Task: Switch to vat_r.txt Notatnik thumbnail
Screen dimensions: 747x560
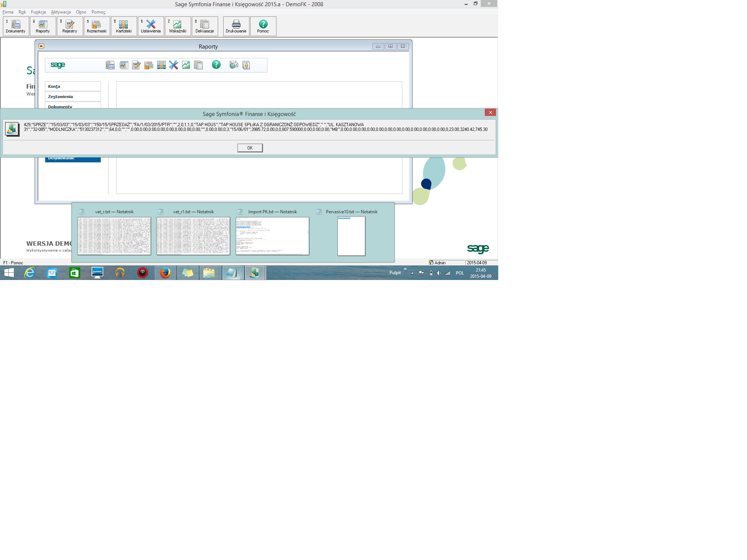Action: (x=114, y=236)
